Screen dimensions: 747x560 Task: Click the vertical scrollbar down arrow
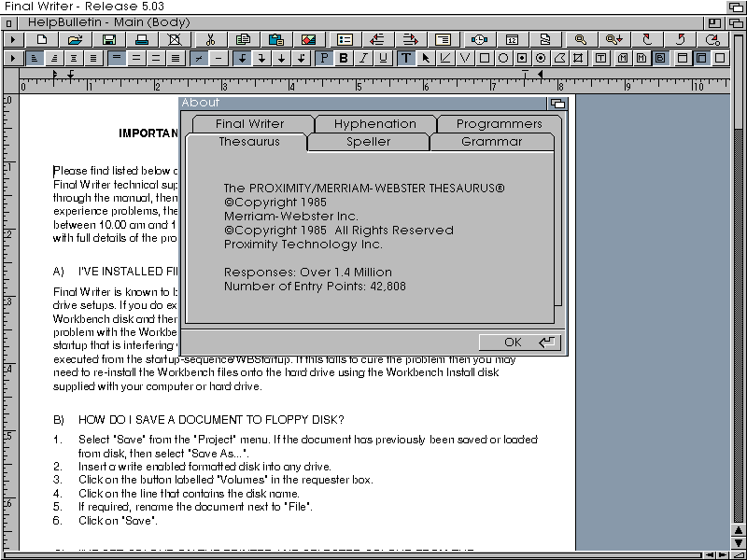pyautogui.click(x=739, y=542)
